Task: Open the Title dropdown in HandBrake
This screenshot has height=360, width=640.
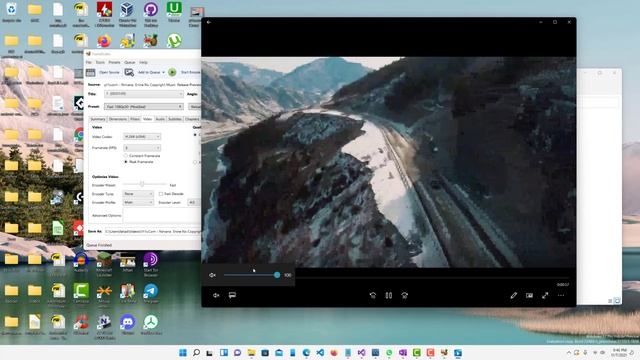Action: [x=144, y=94]
